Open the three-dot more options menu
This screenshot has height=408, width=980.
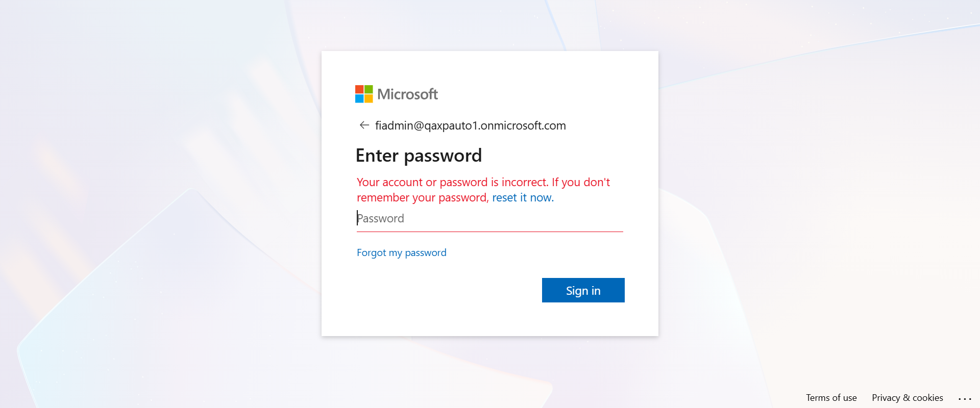(x=964, y=398)
